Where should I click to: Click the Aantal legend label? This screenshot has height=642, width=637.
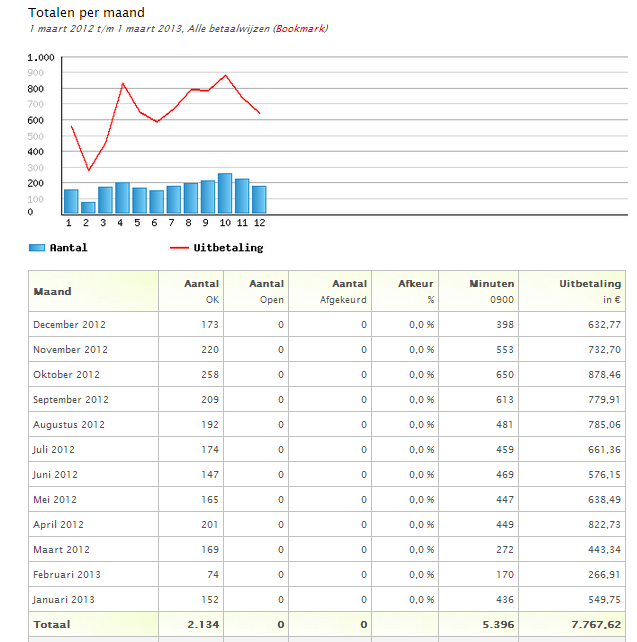click(68, 248)
